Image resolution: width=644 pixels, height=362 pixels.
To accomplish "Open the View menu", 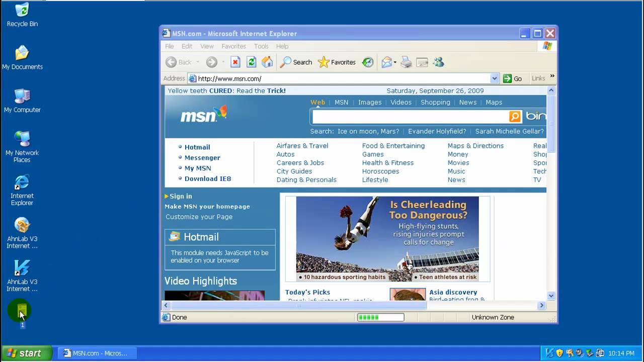I will click(207, 46).
